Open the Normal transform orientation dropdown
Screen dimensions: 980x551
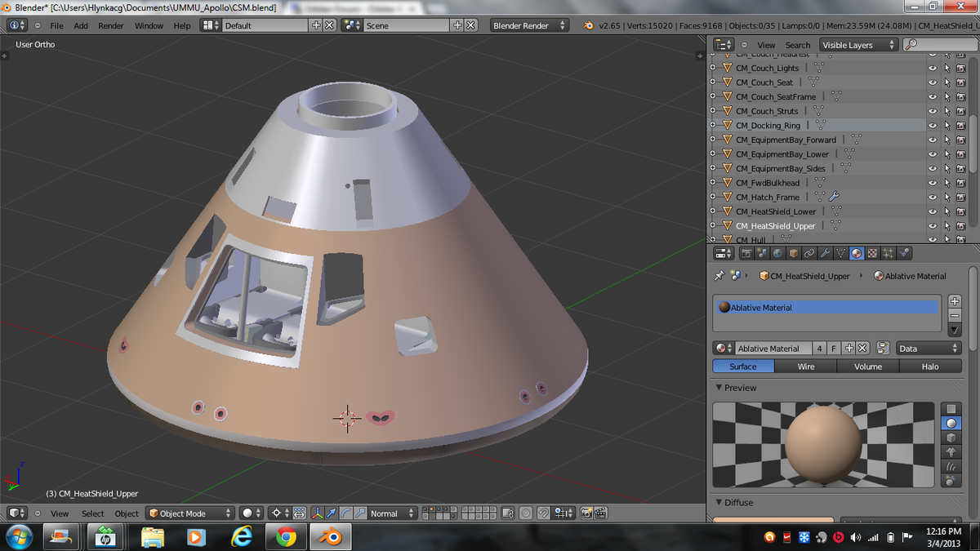(393, 513)
